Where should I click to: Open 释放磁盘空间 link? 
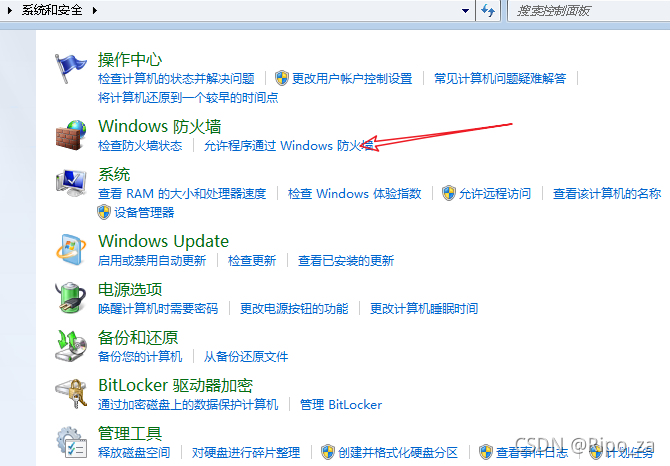click(134, 452)
